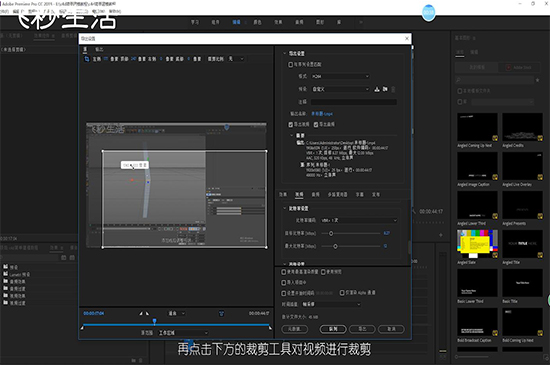Toggle aspect ratio correction icon below preview
Image resolution: width=550 pixels, height=365 pixels.
[x=221, y=313]
